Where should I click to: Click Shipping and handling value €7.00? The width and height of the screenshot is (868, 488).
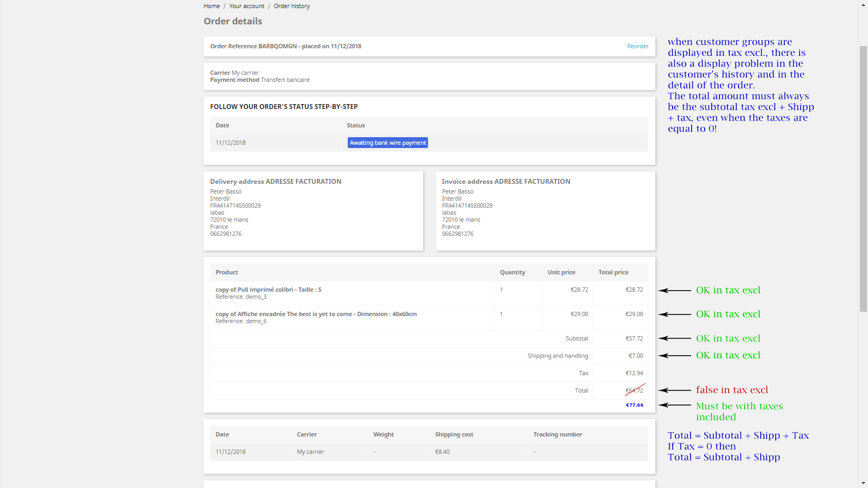pos(636,356)
